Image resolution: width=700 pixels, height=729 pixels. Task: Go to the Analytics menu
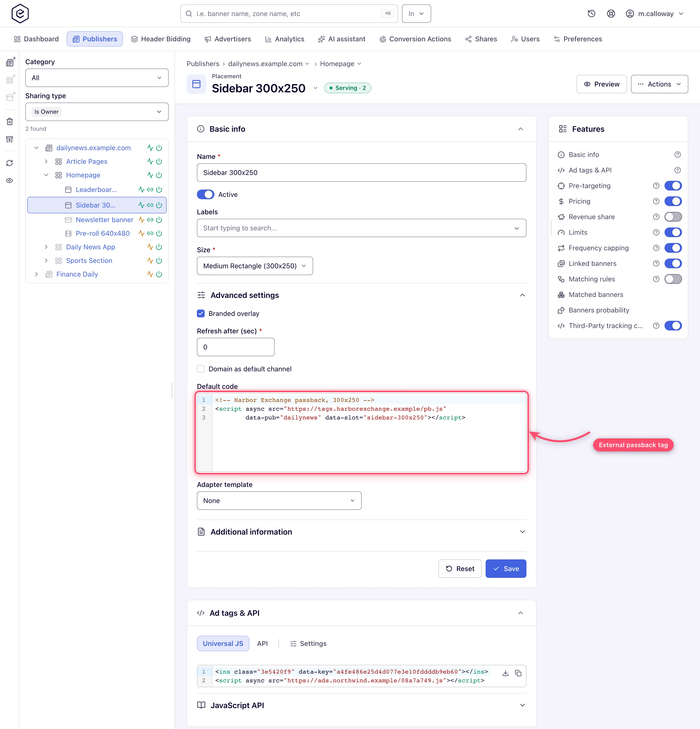point(285,39)
